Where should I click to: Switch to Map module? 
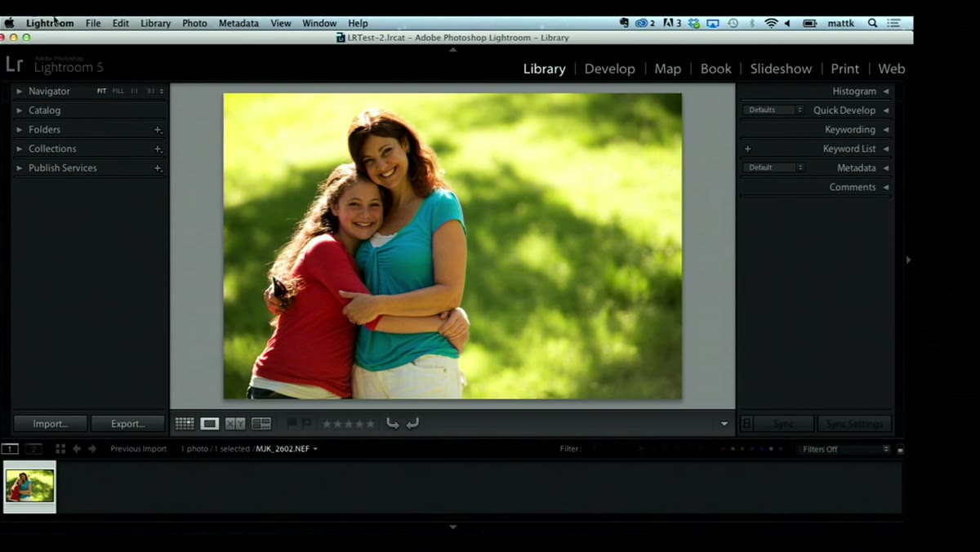tap(667, 69)
